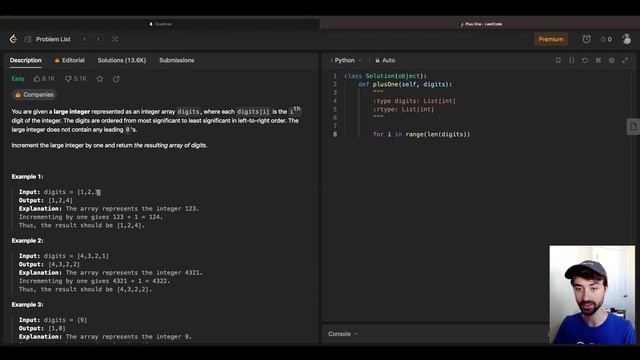Go to the previous problem arrow

coord(84,39)
